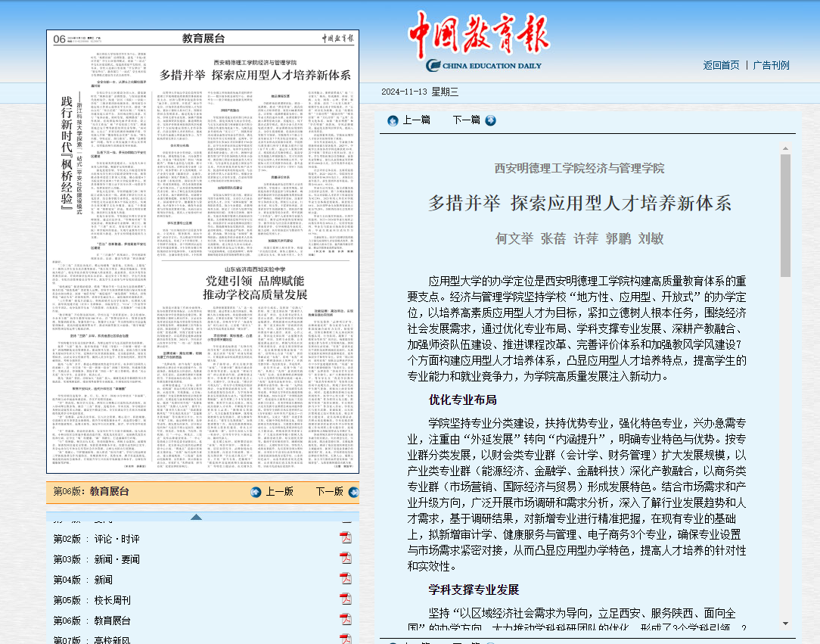Open PDF icon for 第03版 新闻·要闻

[346, 558]
